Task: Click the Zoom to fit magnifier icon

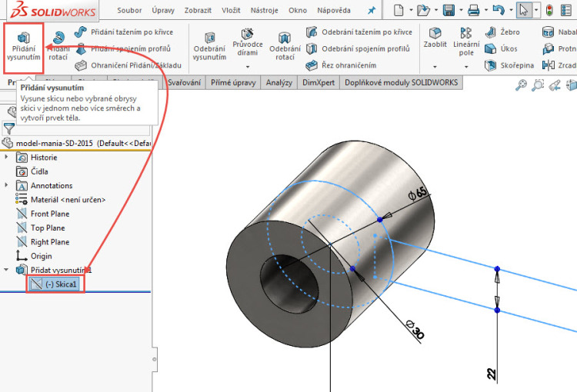Action: pos(521,85)
